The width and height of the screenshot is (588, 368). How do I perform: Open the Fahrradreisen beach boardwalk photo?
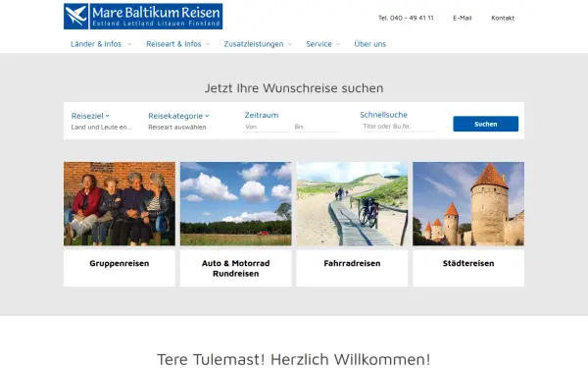tap(352, 204)
